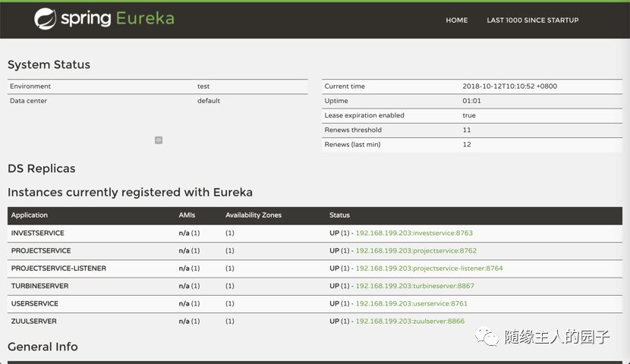Click the Status column header

coord(339,215)
